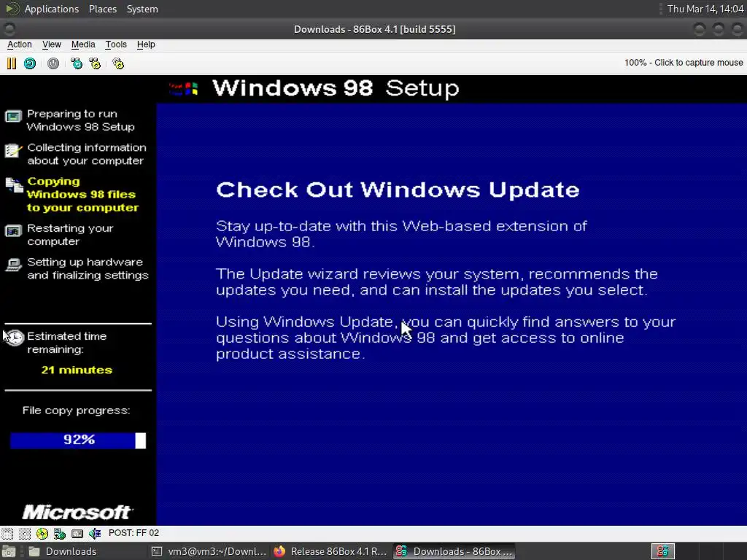Open the Help menu
747x560 pixels.
pyautogui.click(x=146, y=44)
